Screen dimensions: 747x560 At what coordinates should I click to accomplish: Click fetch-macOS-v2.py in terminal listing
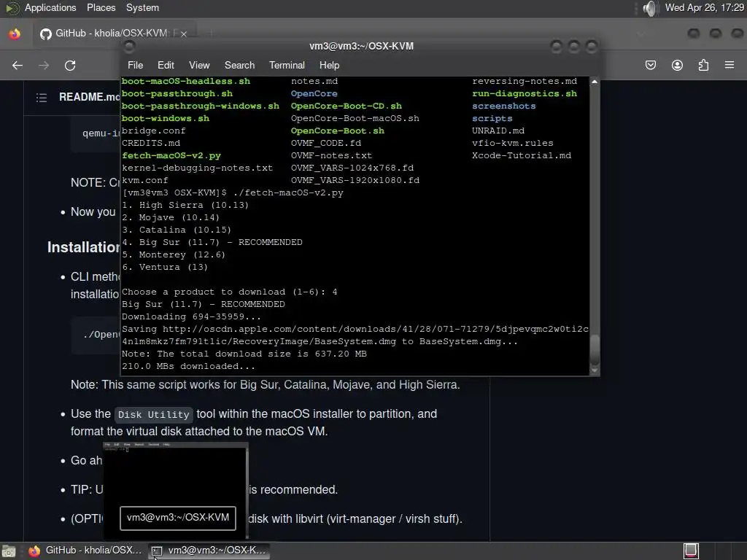coord(171,156)
